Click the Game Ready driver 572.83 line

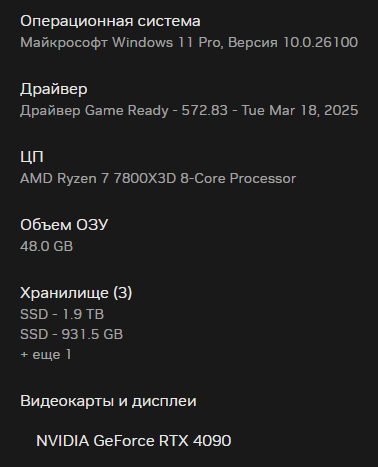point(189,110)
